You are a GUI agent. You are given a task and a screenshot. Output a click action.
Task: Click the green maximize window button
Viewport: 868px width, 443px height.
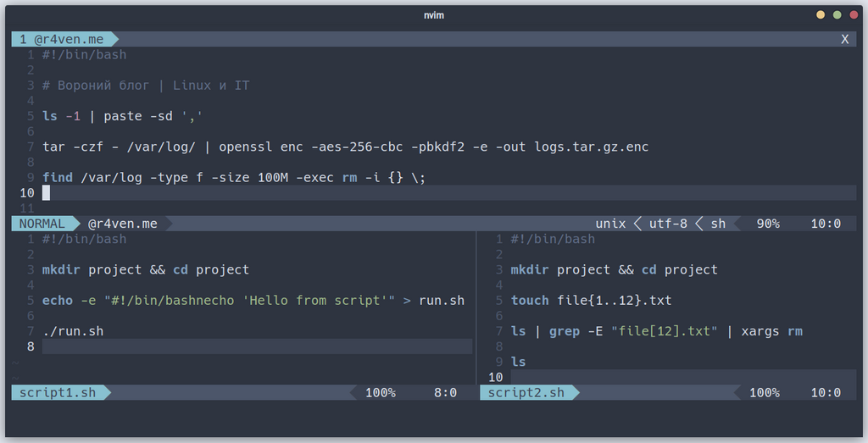coord(837,15)
